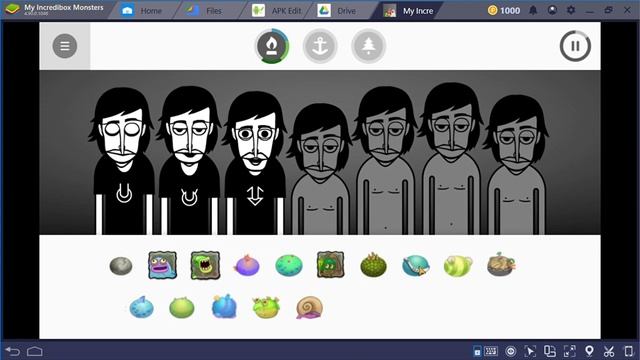Pick the yellow-green striped egg

tap(458, 266)
